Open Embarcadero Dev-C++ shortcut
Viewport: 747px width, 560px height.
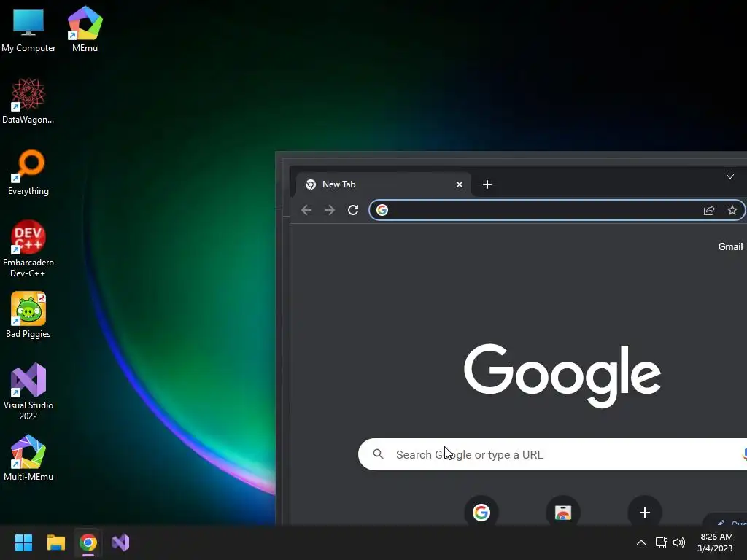click(28, 249)
